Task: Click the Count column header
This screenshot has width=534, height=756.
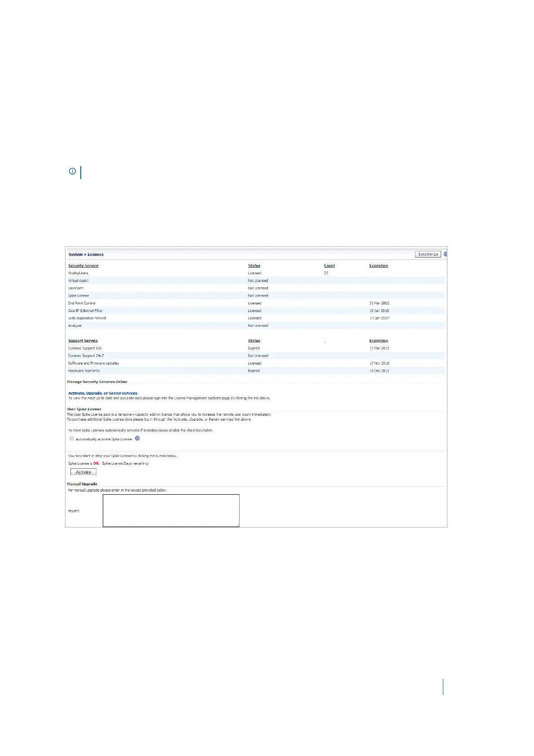Action: (329, 266)
